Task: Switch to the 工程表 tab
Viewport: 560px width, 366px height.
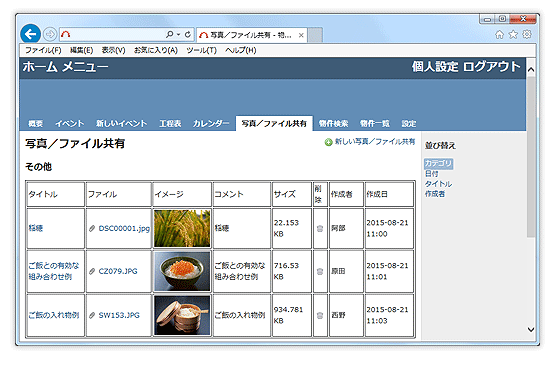Action: pos(170,124)
